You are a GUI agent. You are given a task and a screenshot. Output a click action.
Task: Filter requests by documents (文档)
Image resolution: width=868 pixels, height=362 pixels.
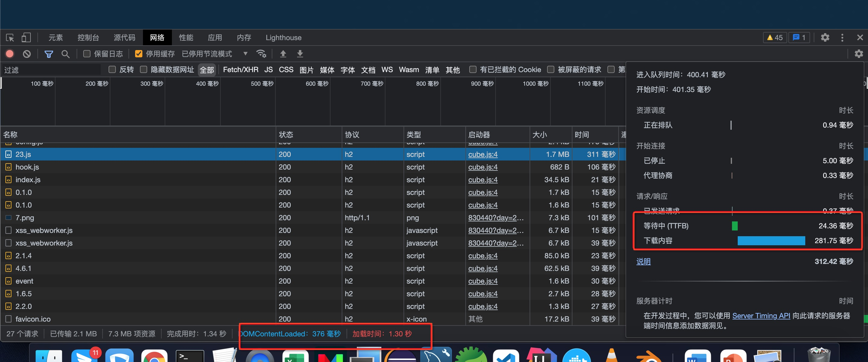368,70
